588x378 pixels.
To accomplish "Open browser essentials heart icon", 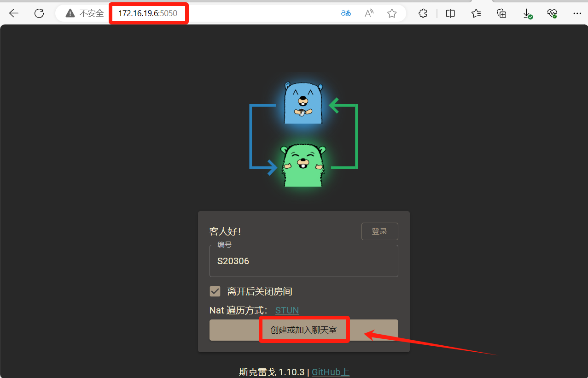I will (552, 13).
